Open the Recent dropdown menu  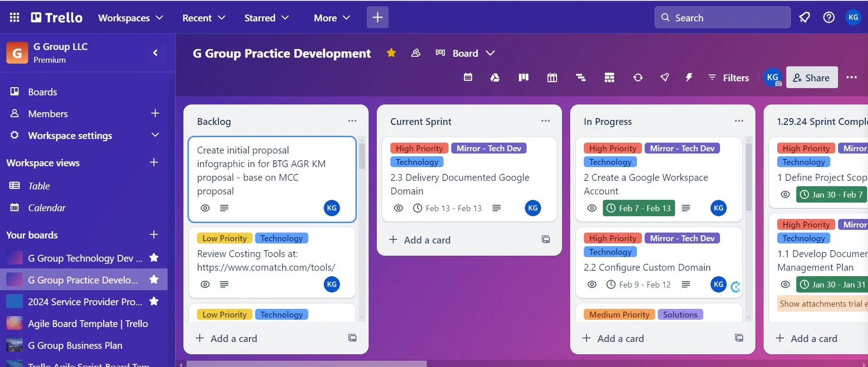(x=204, y=18)
